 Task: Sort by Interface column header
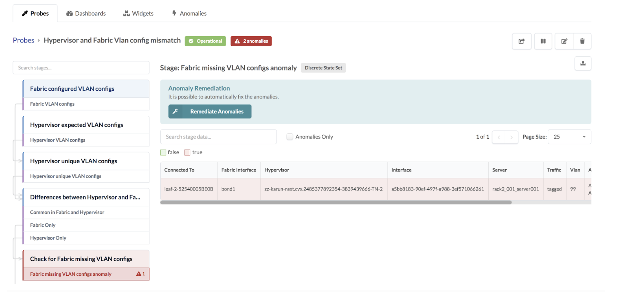point(438,170)
